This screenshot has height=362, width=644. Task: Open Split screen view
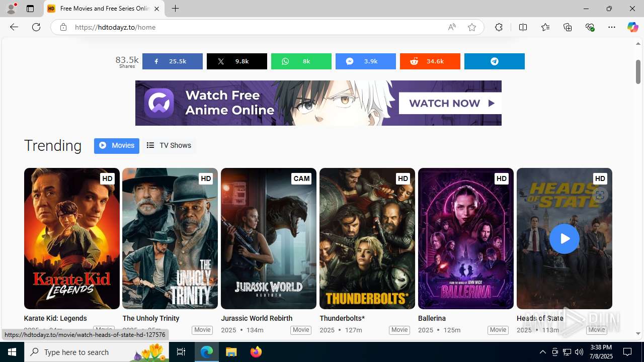coord(523,27)
